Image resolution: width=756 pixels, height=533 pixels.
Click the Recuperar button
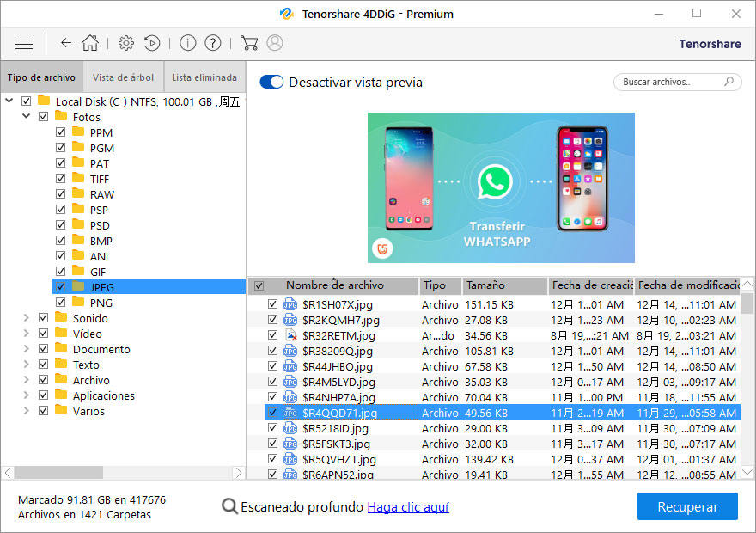point(687,506)
